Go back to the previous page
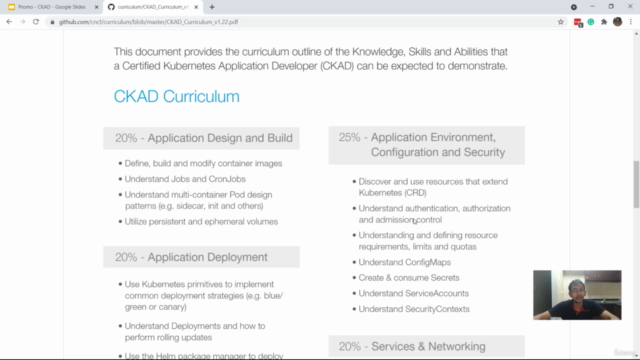Screen dimensions: 640x360 pyautogui.click(x=9, y=22)
